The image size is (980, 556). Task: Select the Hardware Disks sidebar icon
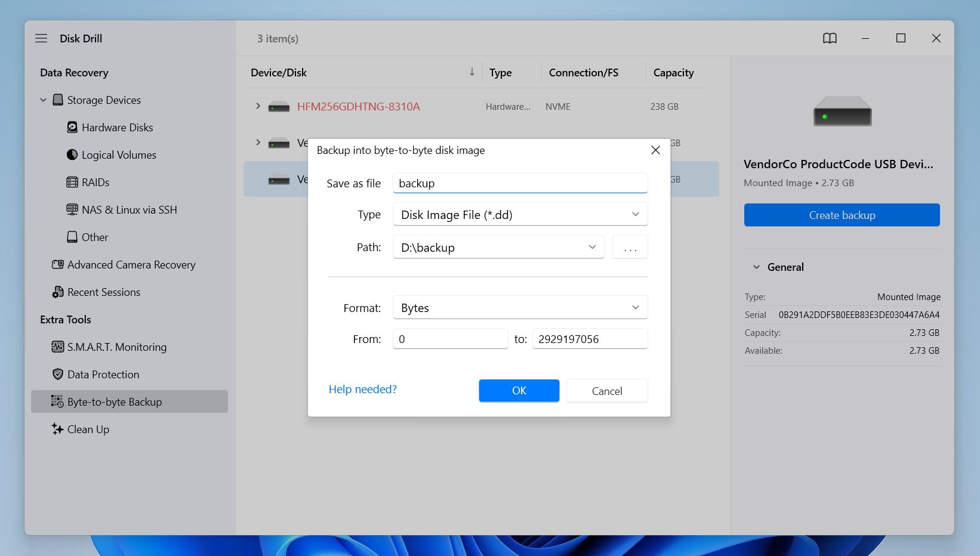[72, 127]
